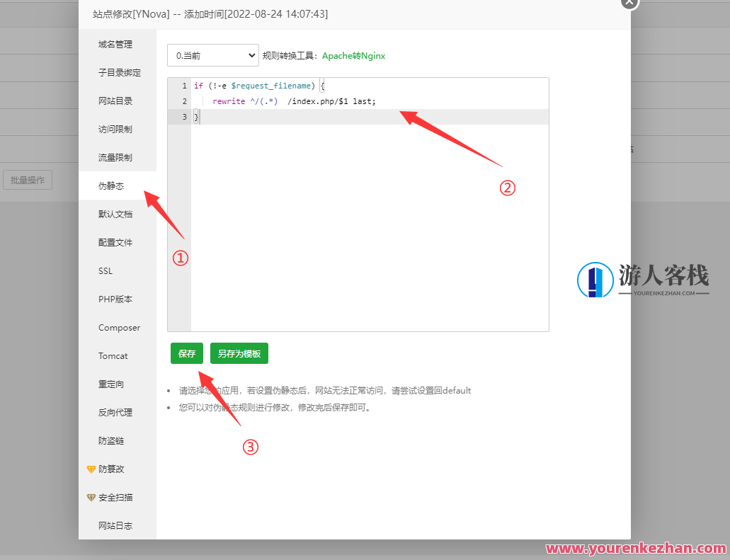Open the 伪静态 settings tab

[113, 185]
